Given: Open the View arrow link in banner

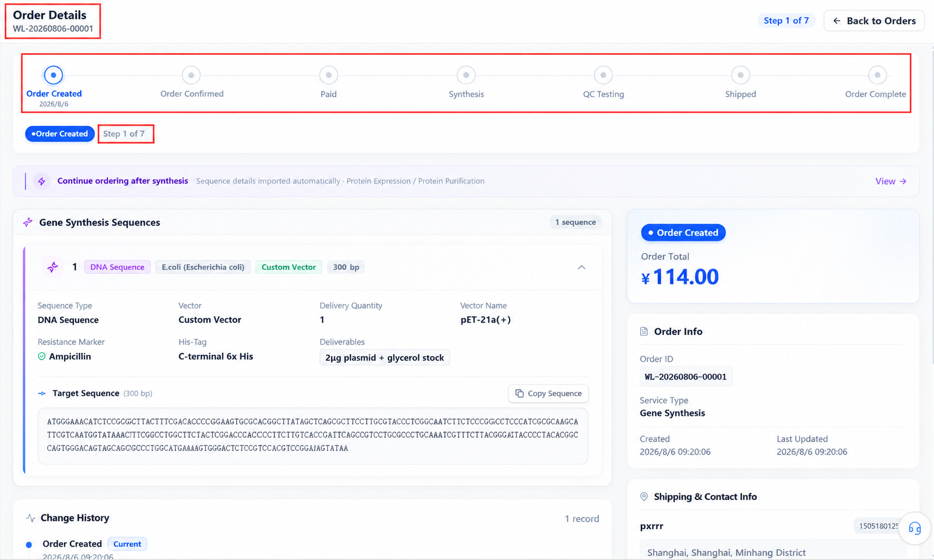Looking at the screenshot, I should tap(891, 181).
